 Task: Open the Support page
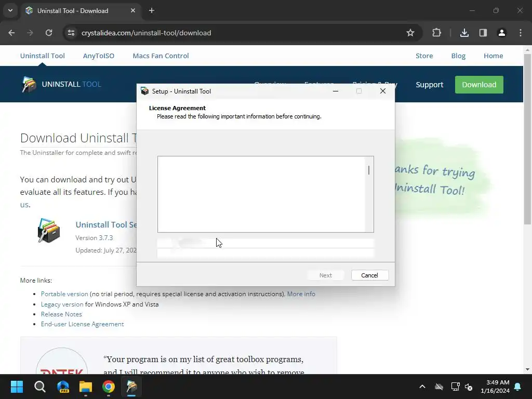430,85
